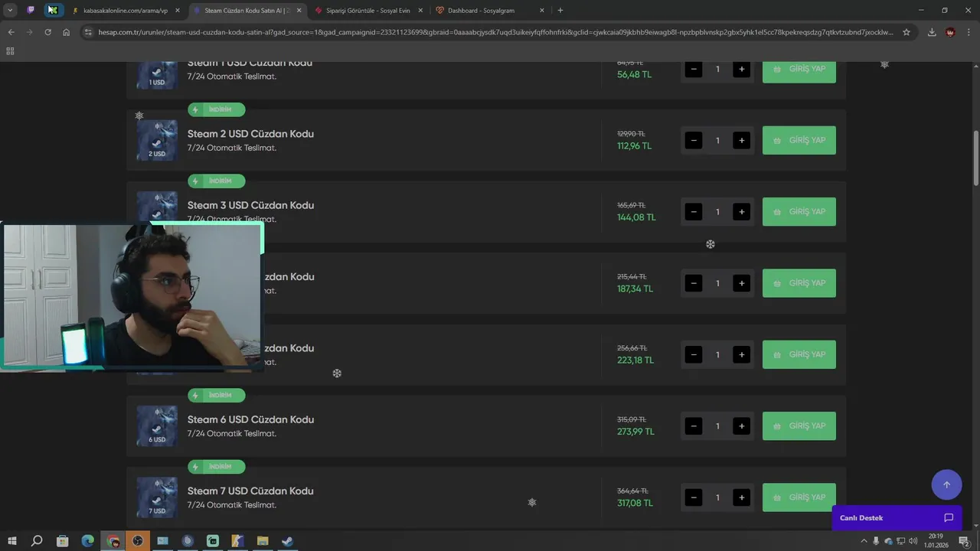Decrease quantity for Steam 2 USD code
This screenshot has height=551, width=980.
pos(694,141)
